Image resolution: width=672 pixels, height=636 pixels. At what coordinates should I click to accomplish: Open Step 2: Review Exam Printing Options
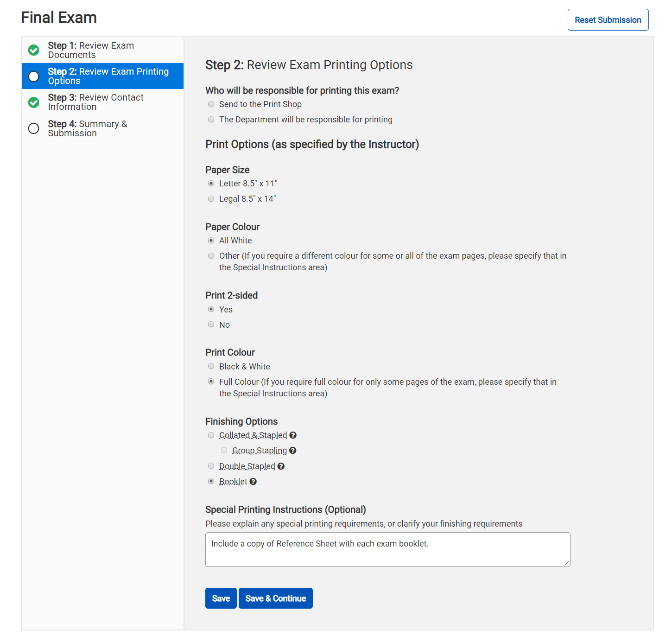point(103,76)
